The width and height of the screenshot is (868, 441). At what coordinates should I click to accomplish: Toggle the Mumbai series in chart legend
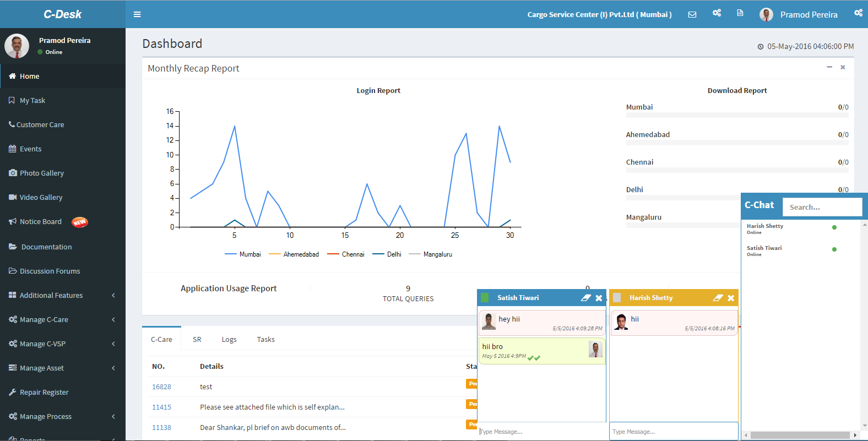(x=243, y=254)
